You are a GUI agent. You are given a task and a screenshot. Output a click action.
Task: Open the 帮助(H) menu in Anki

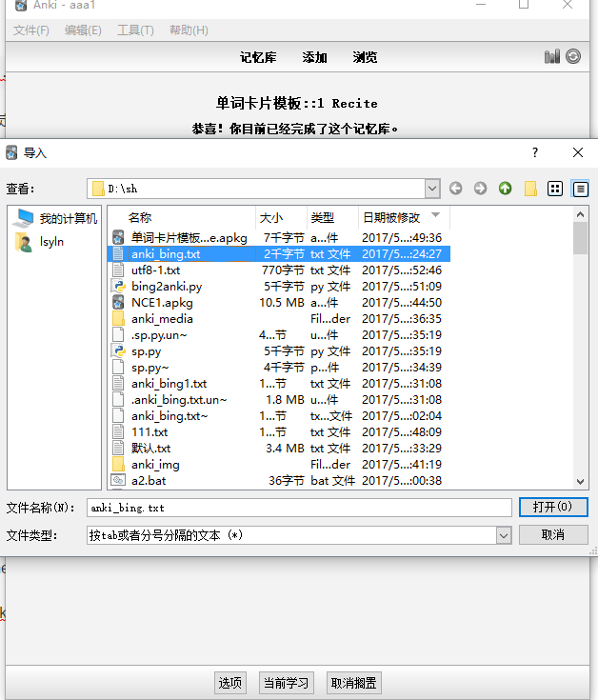[x=189, y=30]
